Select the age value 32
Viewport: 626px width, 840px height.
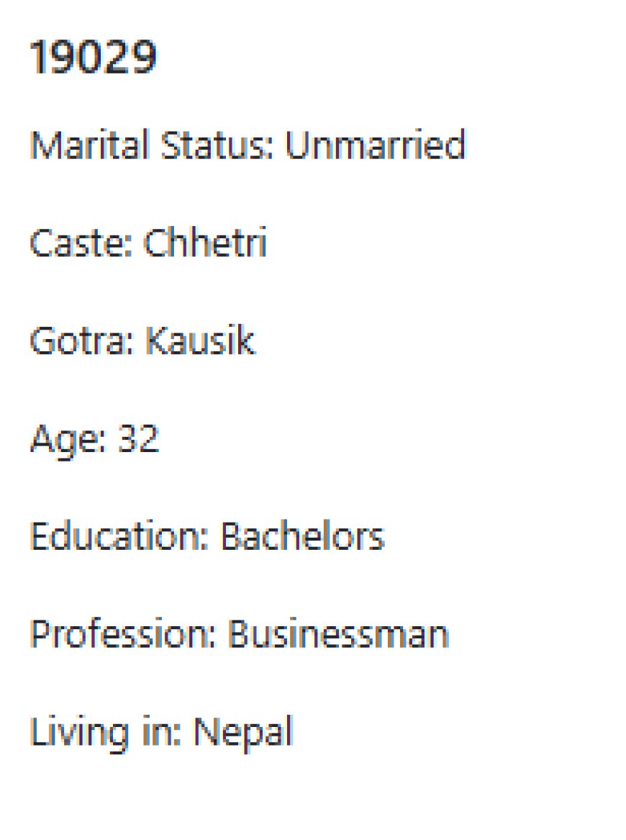point(138,440)
